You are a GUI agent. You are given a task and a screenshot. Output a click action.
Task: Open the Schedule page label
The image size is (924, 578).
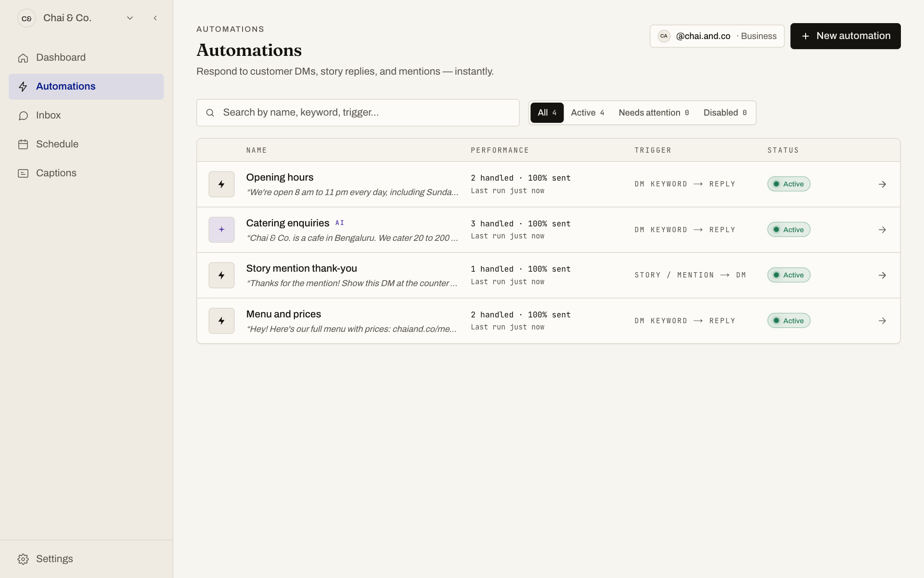[x=57, y=144]
